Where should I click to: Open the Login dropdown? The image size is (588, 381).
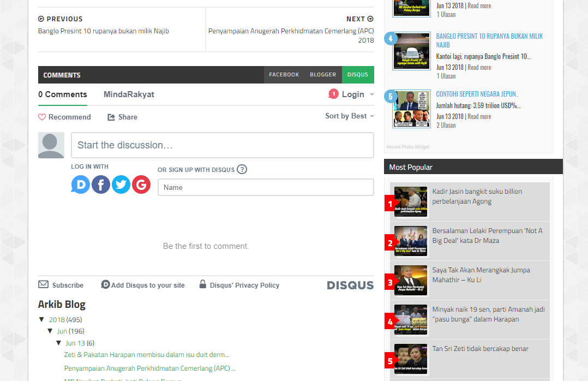click(x=353, y=94)
